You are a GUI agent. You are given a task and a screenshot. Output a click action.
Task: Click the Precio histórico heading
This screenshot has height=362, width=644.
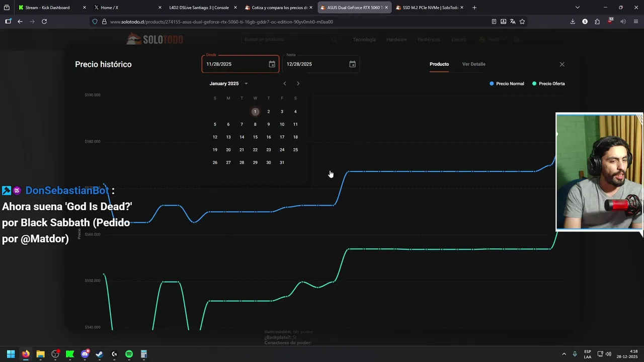[x=103, y=64]
